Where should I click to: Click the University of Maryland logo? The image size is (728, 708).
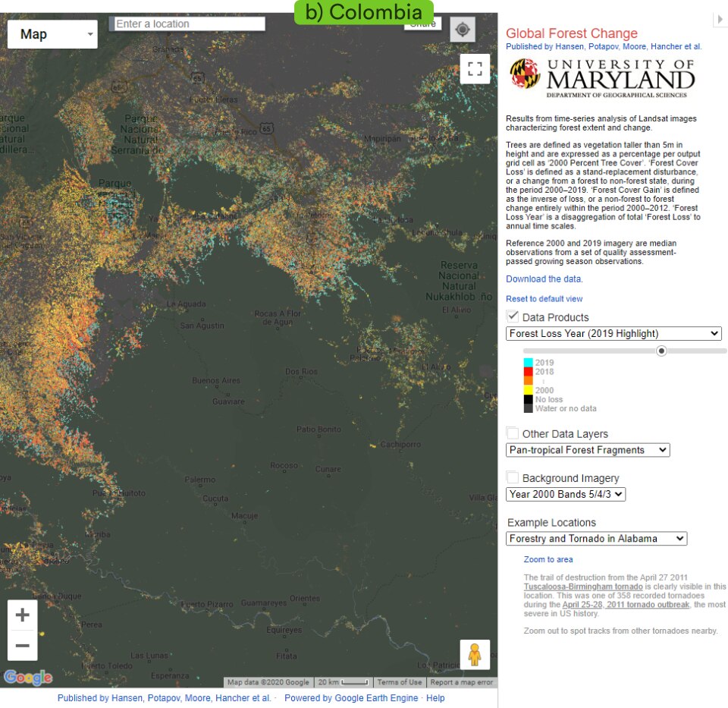pos(603,77)
